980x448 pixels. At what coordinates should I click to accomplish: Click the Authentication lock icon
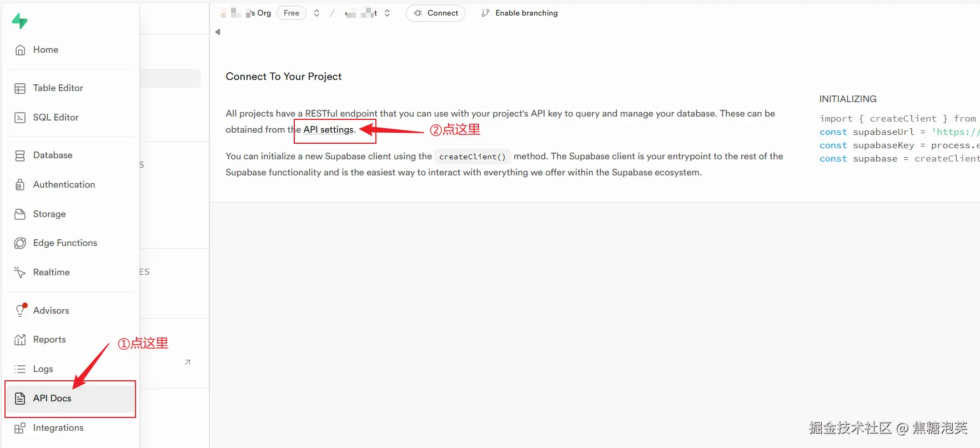pyautogui.click(x=20, y=185)
